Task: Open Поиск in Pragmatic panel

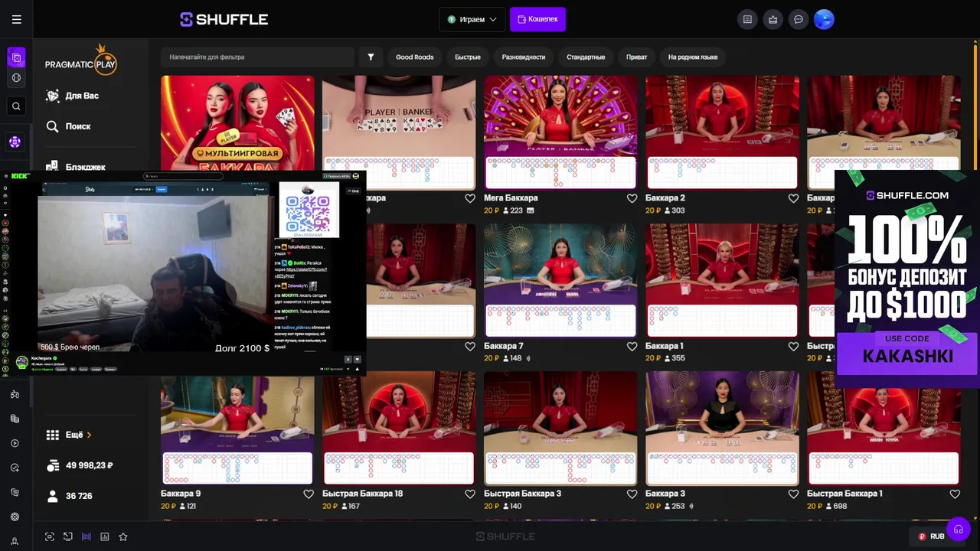Action: coord(69,126)
